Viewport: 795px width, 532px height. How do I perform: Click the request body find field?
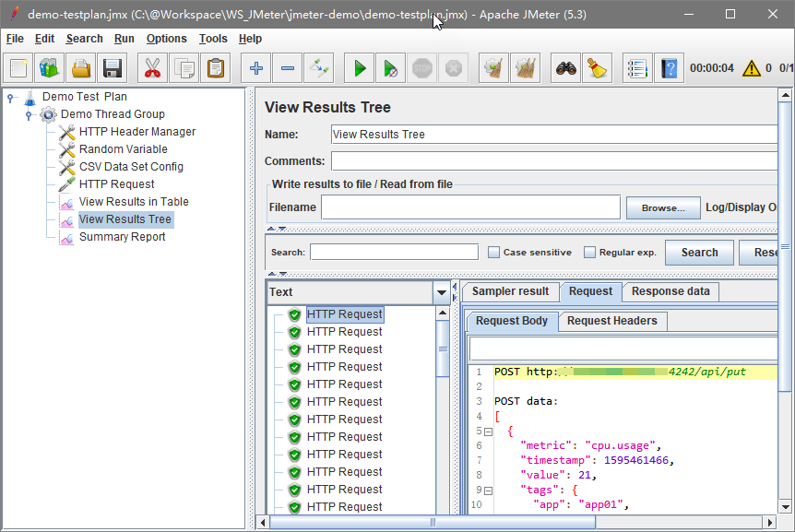click(x=623, y=349)
